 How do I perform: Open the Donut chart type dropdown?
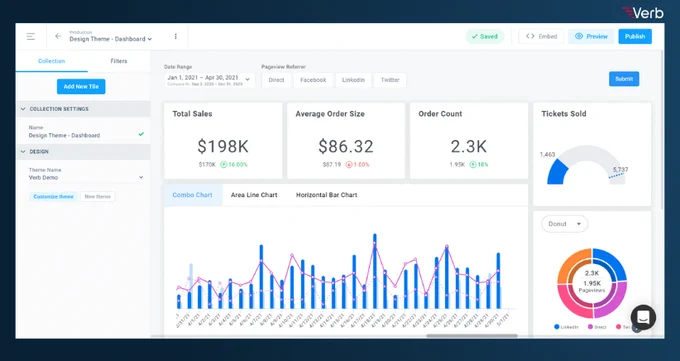(564, 224)
